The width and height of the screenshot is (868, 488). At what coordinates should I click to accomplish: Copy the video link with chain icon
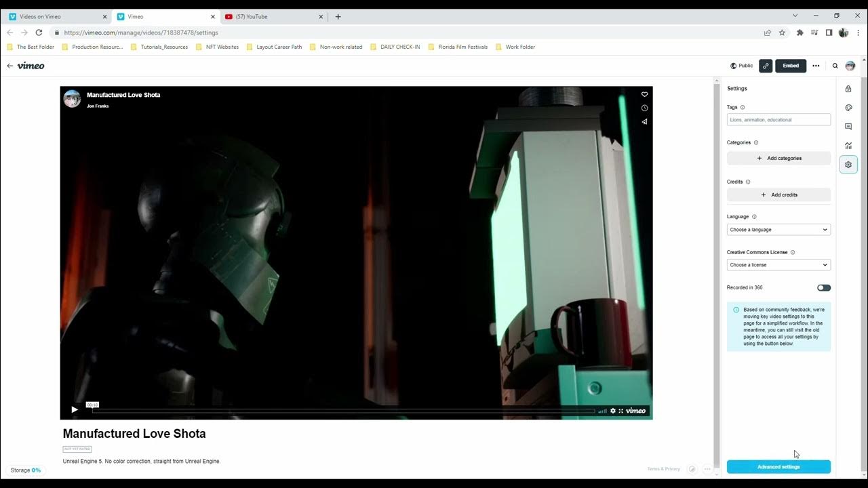pos(766,66)
